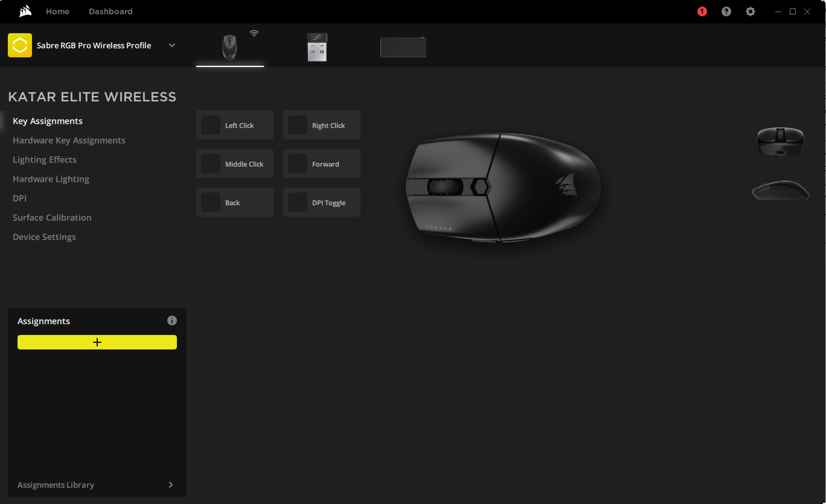The width and height of the screenshot is (826, 504).
Task: Show the mouse front view thumbnail
Action: (781, 141)
